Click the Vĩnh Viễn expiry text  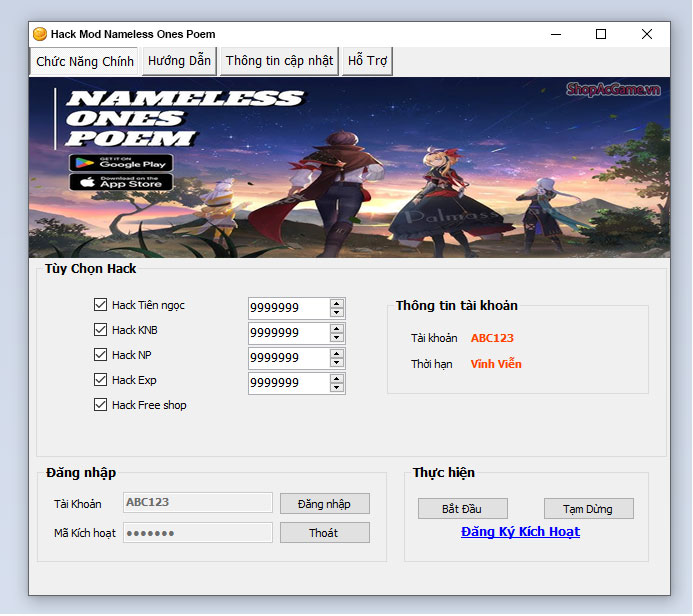pyautogui.click(x=496, y=364)
